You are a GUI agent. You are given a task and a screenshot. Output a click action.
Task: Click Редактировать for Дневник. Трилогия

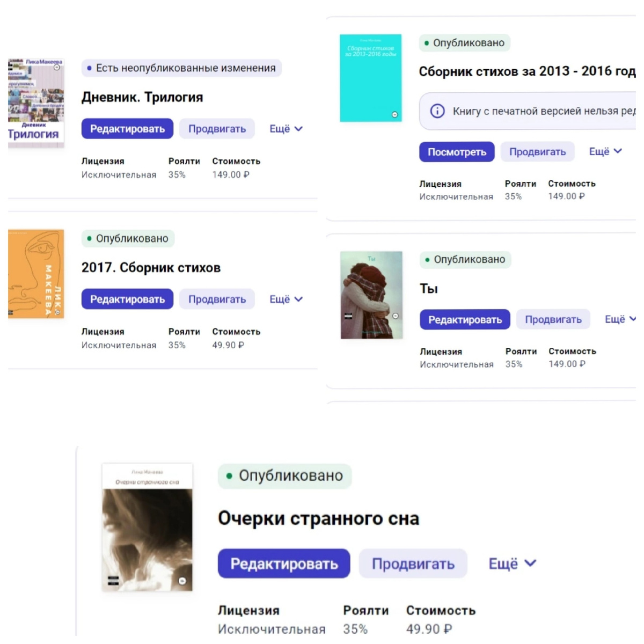[x=127, y=128]
